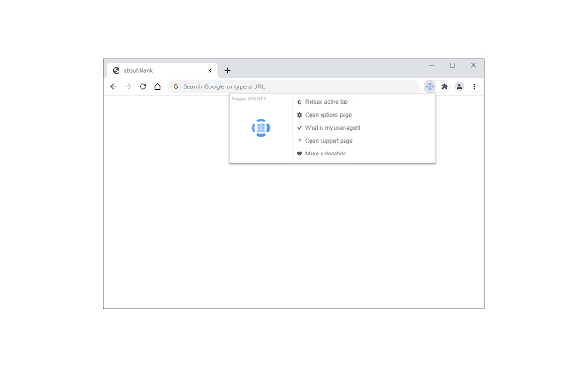This screenshot has width=588, height=368.
Task: Close the browser window
Action: pos(474,65)
